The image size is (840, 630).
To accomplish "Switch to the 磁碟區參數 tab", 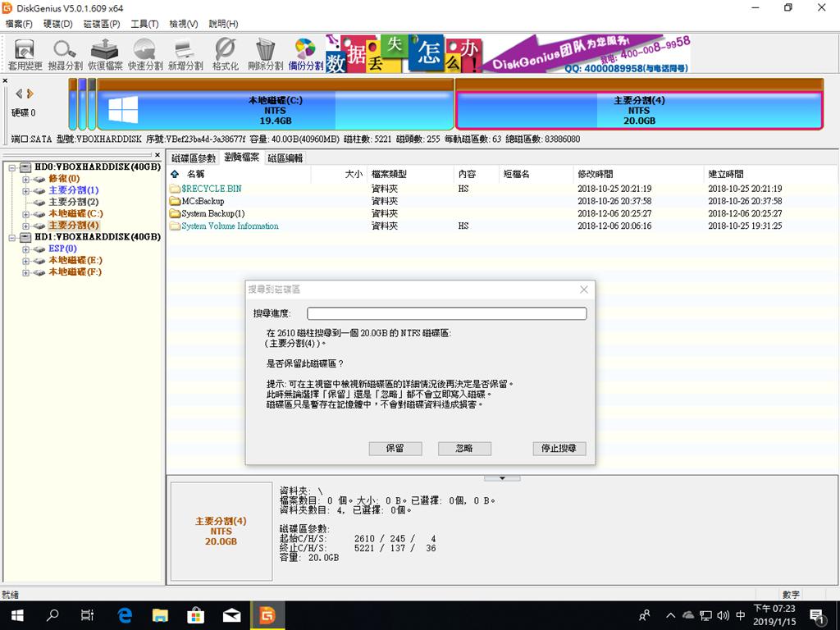I will click(194, 158).
